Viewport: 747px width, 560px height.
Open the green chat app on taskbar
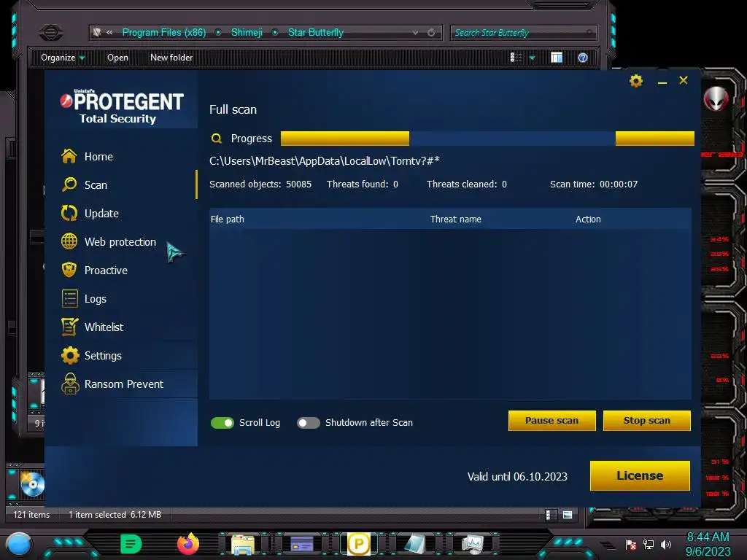pos(131,544)
